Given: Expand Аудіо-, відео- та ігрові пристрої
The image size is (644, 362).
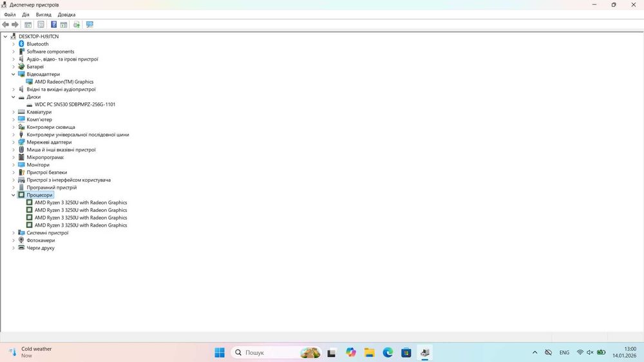Looking at the screenshot, I should pos(13,59).
